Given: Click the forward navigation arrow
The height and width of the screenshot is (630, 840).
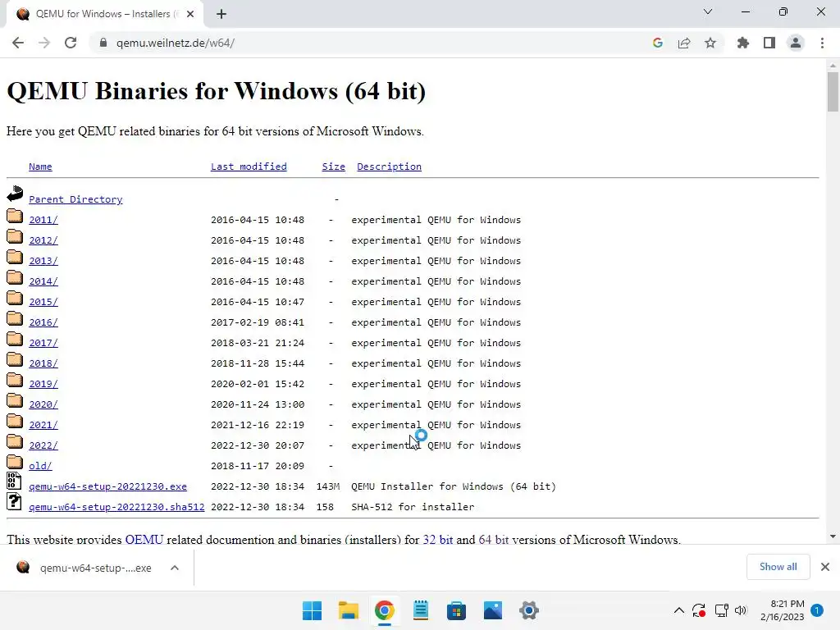Looking at the screenshot, I should [44, 43].
